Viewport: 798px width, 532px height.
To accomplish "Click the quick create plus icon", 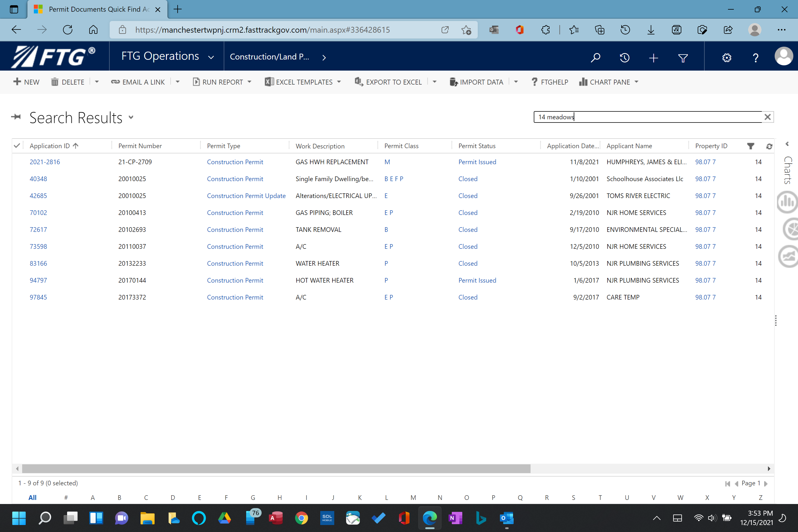I will tap(653, 58).
